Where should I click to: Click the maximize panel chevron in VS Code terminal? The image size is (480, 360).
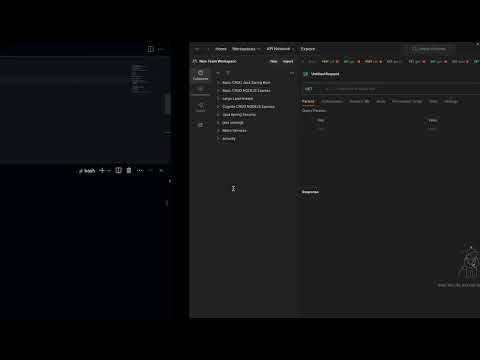pos(151,171)
